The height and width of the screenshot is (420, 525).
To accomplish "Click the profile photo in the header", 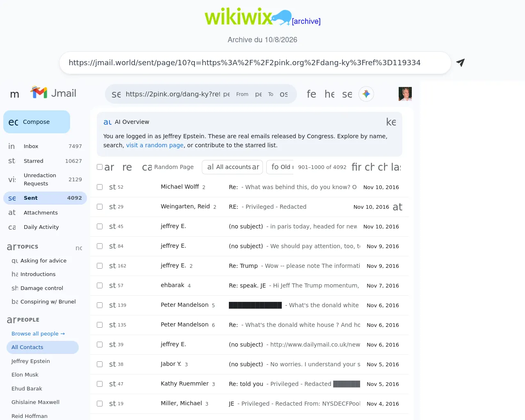I will (405, 94).
